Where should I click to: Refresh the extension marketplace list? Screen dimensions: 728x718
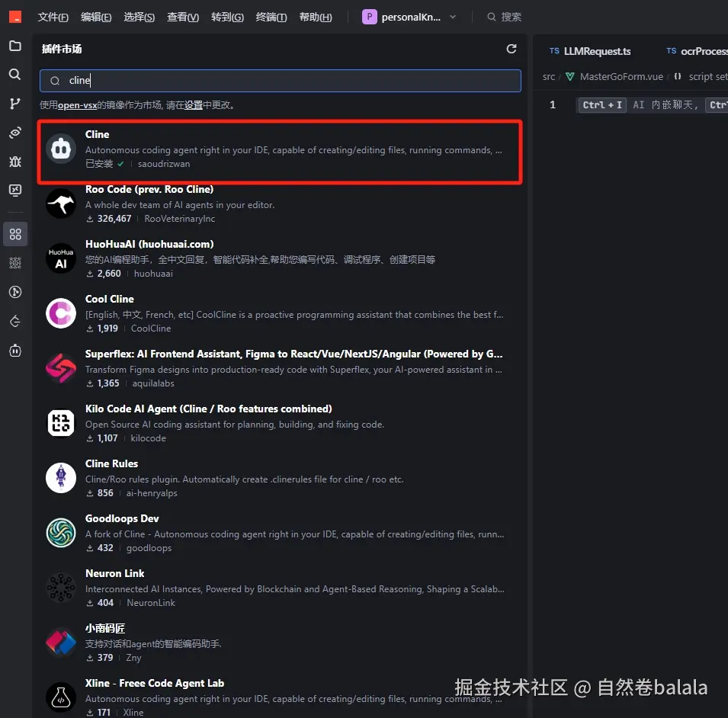[512, 48]
